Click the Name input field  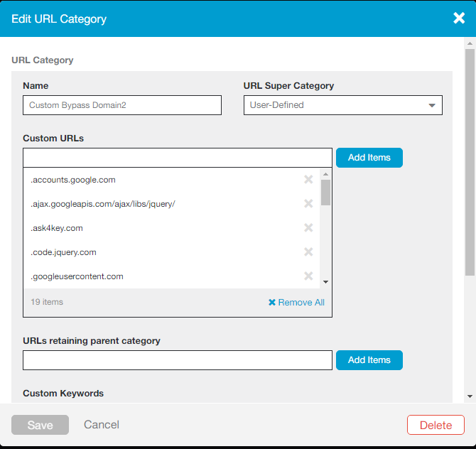pos(122,105)
